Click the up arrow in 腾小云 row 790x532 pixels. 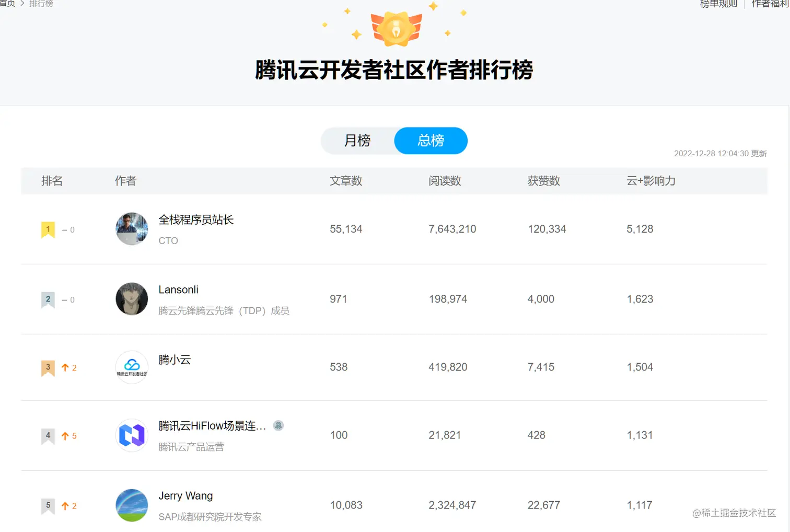(x=65, y=367)
